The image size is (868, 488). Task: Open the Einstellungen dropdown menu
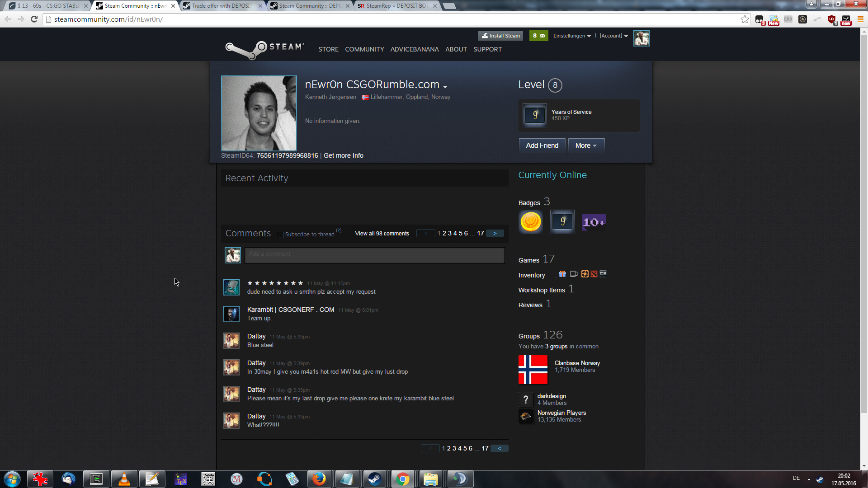(x=571, y=36)
